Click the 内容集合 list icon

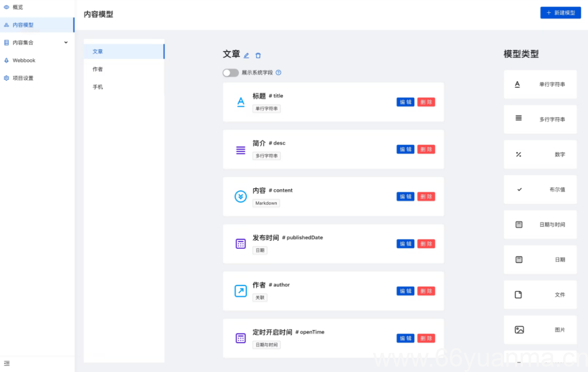tap(6, 43)
